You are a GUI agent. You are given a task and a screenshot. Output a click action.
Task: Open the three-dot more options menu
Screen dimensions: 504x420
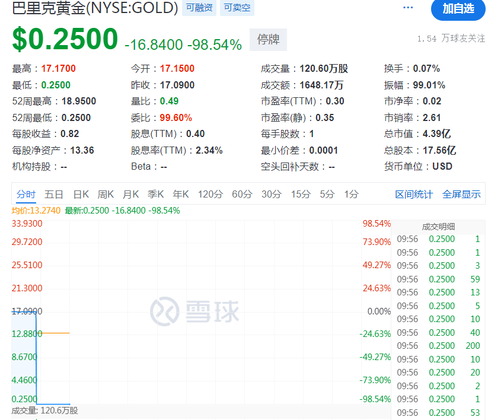click(x=408, y=7)
